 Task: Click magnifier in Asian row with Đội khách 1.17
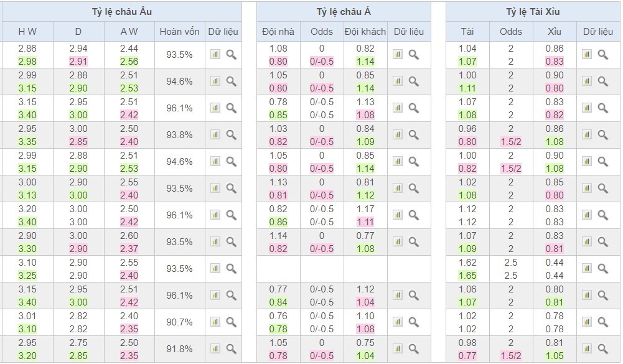[x=414, y=215]
